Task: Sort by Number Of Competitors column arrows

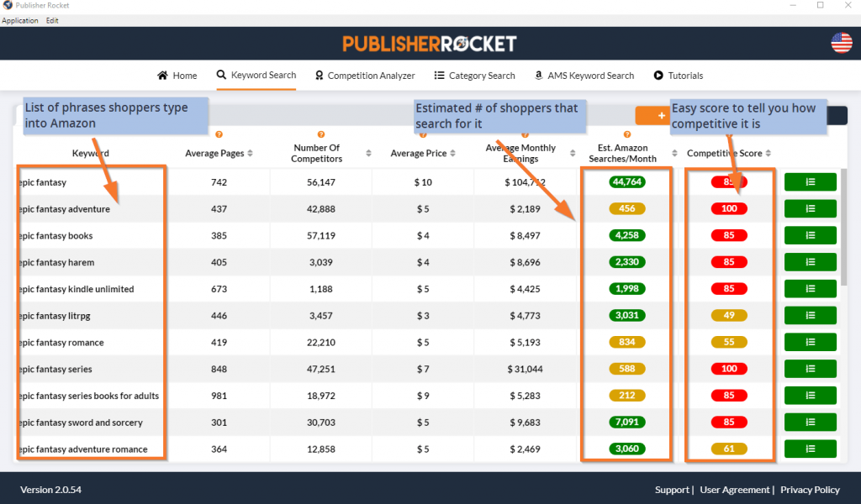Action: [368, 154]
